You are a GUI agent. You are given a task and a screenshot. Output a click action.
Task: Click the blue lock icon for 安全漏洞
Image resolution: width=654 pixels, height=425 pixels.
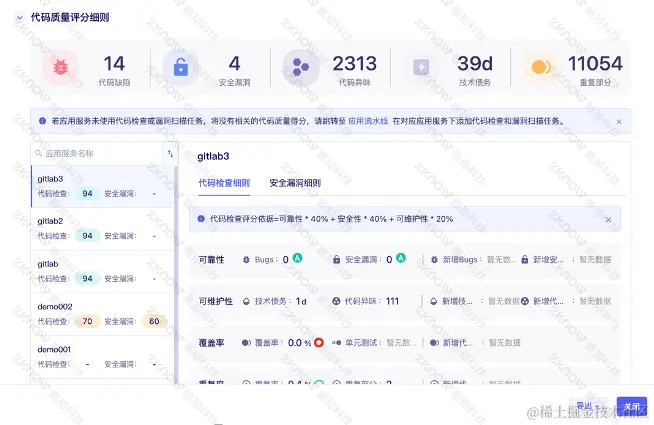(x=181, y=67)
